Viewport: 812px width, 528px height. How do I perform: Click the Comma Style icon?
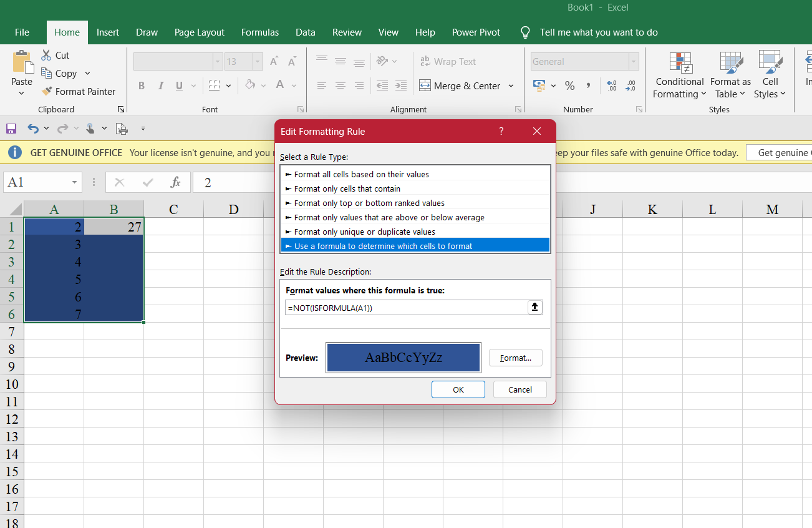[588, 86]
